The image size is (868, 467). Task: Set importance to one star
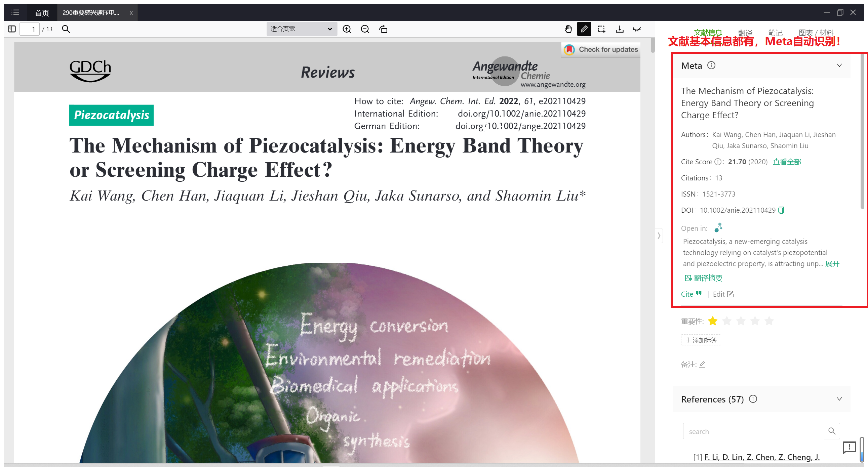click(x=712, y=321)
